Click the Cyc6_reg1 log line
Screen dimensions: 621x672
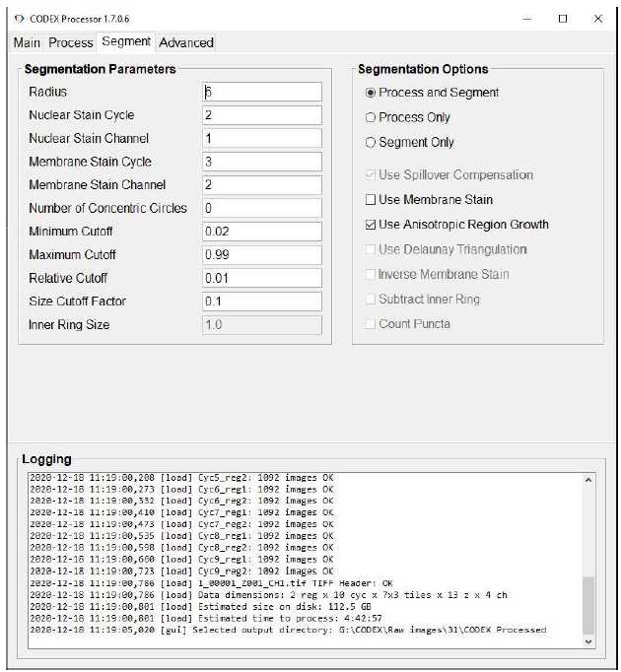click(x=181, y=489)
